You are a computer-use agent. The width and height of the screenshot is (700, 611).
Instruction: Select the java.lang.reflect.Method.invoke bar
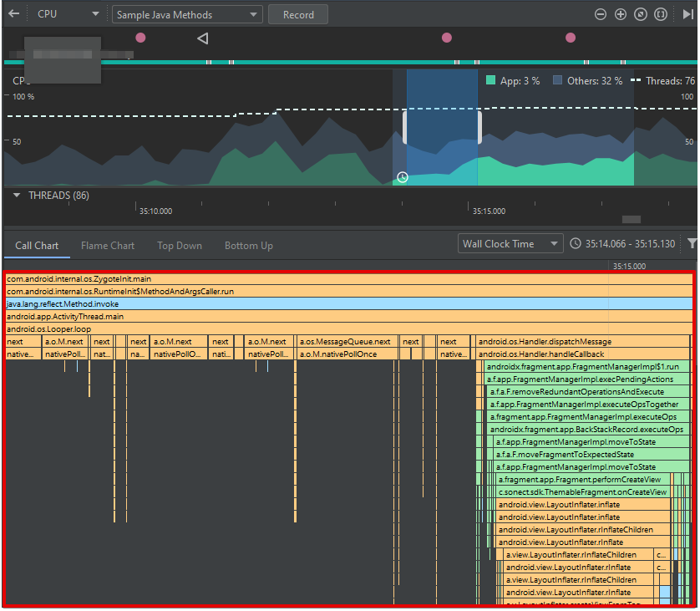[349, 304]
